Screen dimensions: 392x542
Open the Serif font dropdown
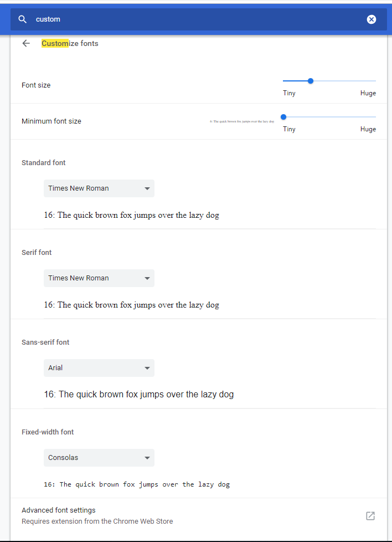tap(99, 278)
